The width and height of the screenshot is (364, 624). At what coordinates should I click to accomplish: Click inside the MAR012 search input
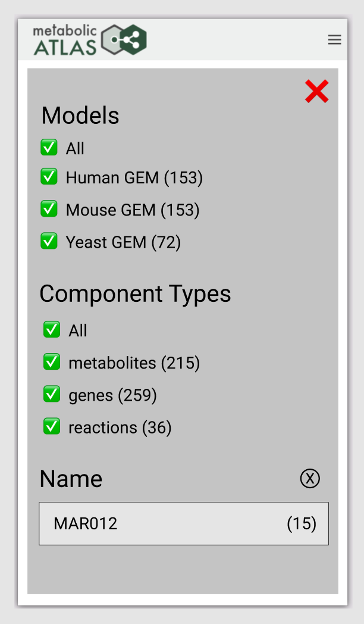(x=149, y=523)
